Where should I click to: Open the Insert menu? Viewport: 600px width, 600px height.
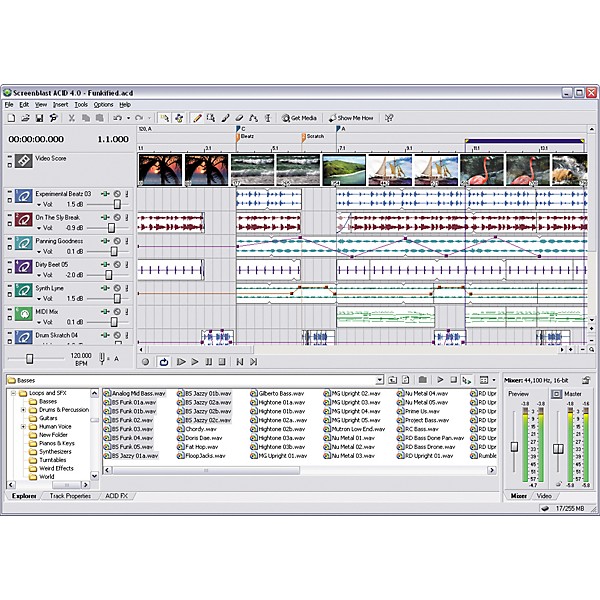pyautogui.click(x=60, y=105)
